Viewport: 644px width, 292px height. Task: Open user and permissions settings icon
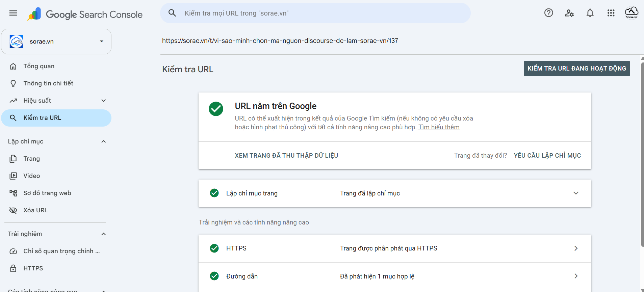point(569,13)
